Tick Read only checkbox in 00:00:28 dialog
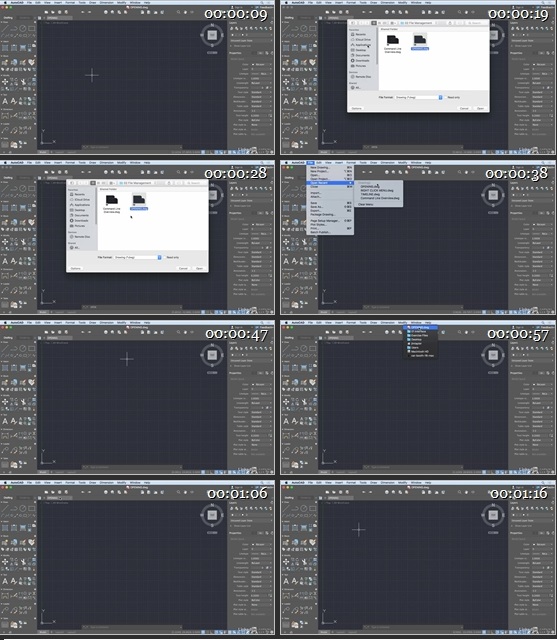 [165, 257]
